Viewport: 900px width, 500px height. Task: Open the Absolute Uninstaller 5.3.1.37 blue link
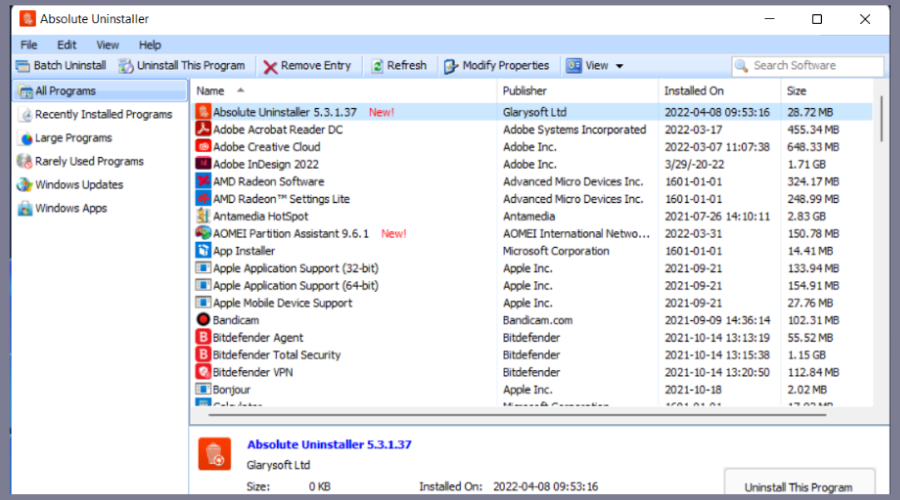329,444
